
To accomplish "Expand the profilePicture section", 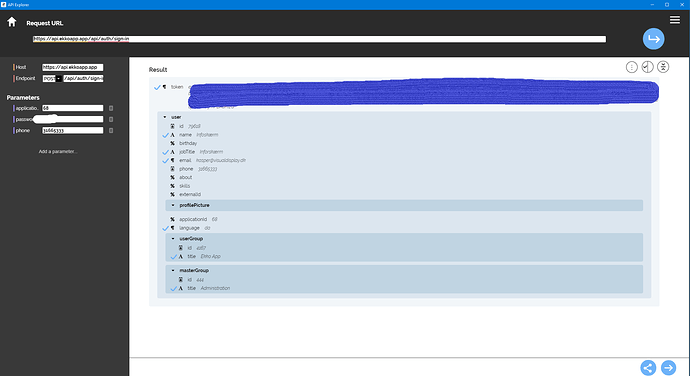I will tap(173, 205).
